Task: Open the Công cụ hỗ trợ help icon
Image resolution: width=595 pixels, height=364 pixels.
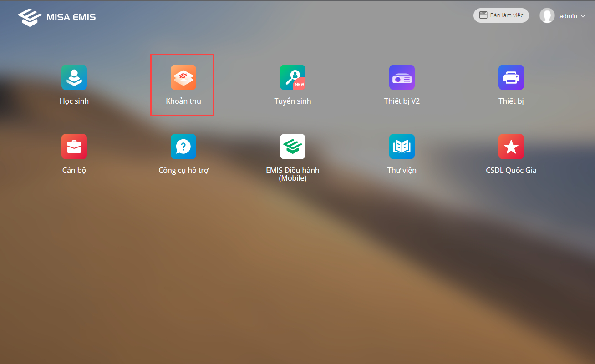Action: coord(183,147)
